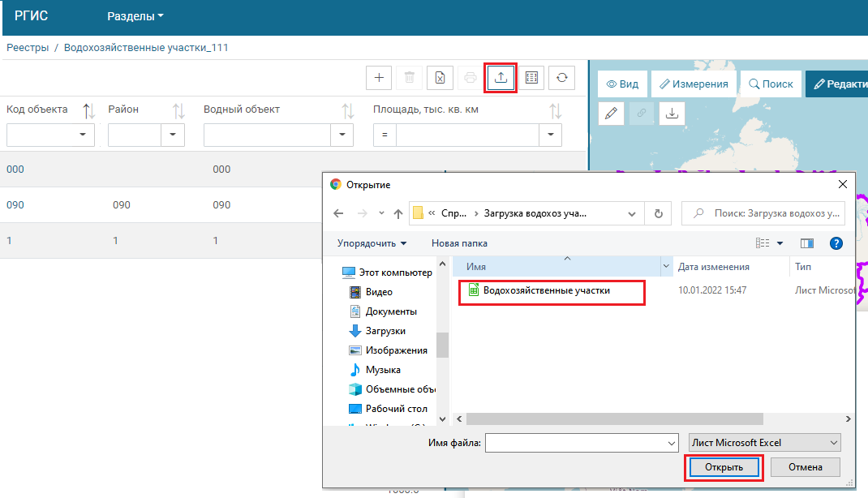Click the upload file icon
Screen dimensions: 868x498
pos(501,78)
